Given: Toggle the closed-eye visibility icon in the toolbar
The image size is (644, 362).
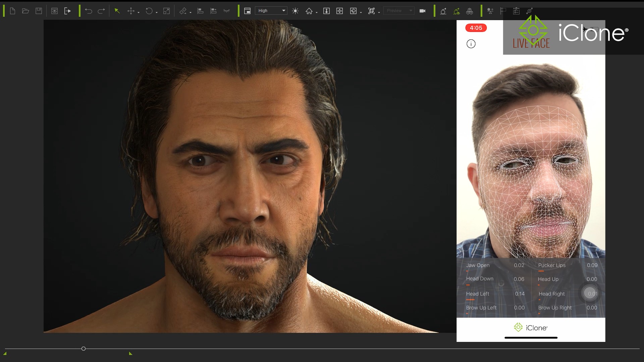Looking at the screenshot, I should 227,11.
